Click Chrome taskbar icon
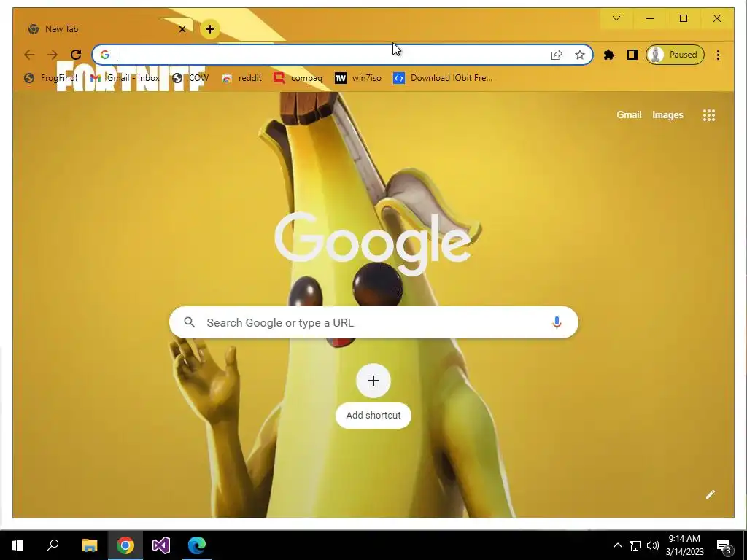The image size is (747, 560). [x=125, y=545]
